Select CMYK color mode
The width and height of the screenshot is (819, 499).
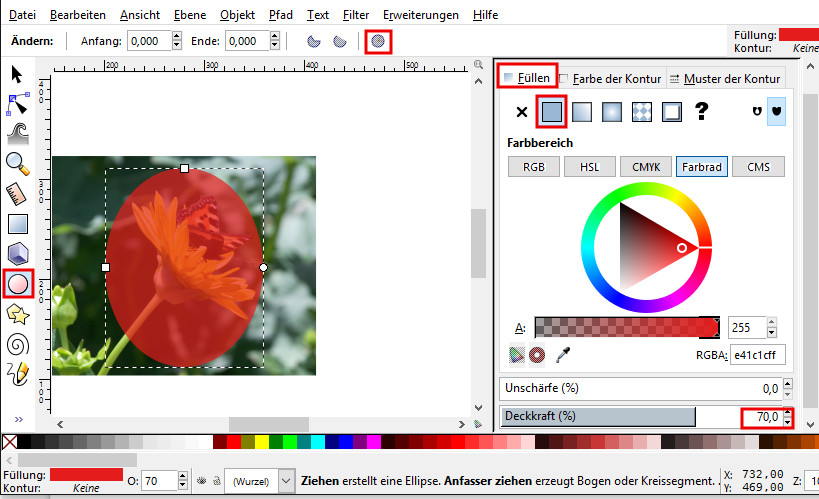(x=646, y=167)
